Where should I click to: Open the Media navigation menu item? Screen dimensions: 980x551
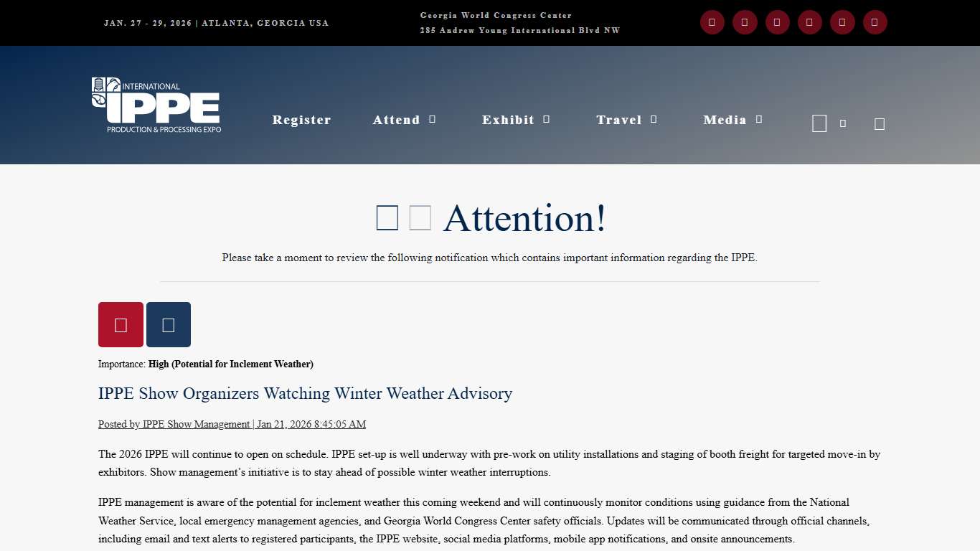pos(725,120)
